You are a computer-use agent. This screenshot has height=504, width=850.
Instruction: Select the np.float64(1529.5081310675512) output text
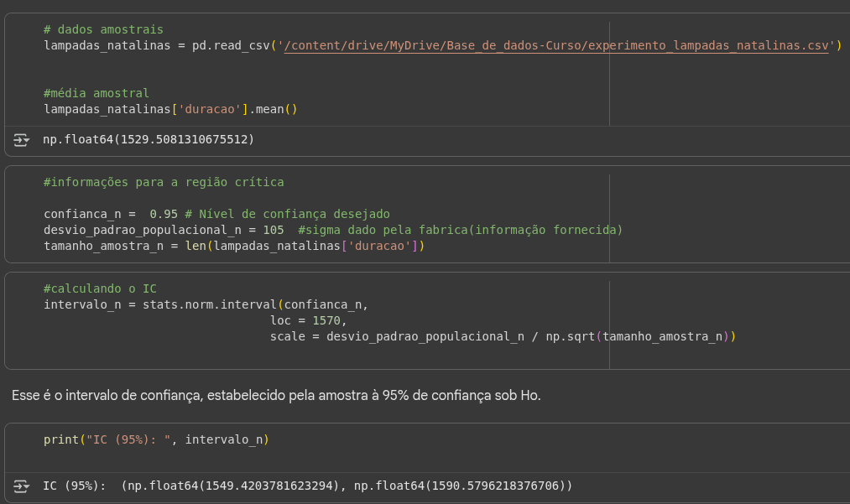click(149, 139)
